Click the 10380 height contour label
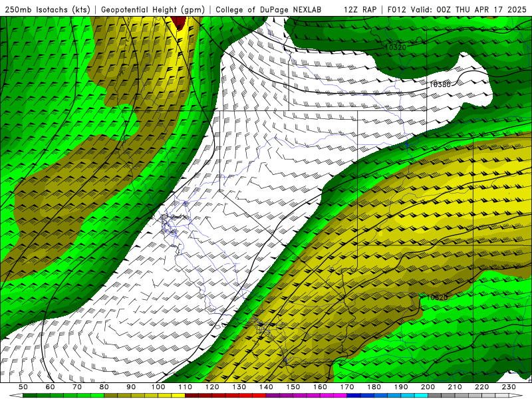The image size is (532, 399). (x=440, y=84)
